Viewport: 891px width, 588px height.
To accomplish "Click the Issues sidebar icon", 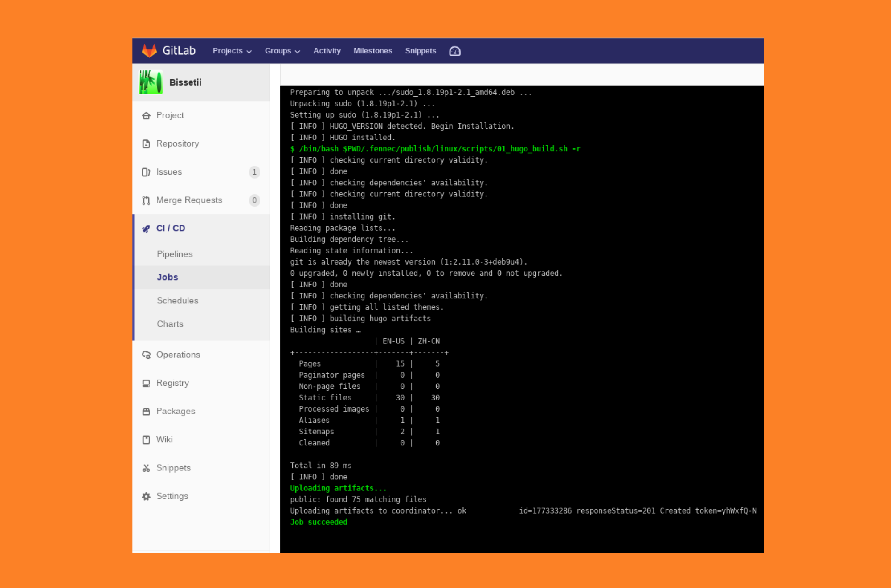I will [146, 172].
